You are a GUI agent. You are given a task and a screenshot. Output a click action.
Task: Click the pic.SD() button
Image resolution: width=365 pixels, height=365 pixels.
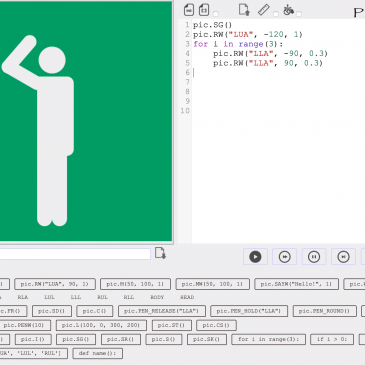pos(52,311)
